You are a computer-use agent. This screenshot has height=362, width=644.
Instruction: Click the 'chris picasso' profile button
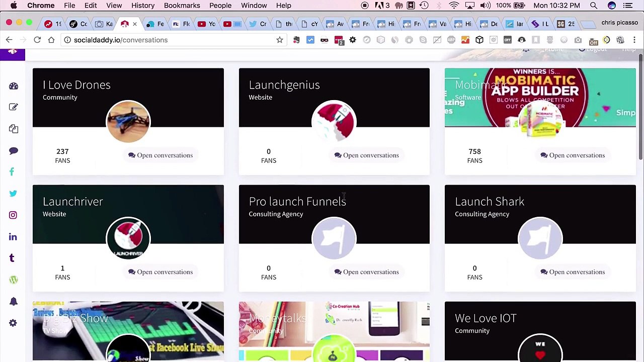[x=620, y=23]
